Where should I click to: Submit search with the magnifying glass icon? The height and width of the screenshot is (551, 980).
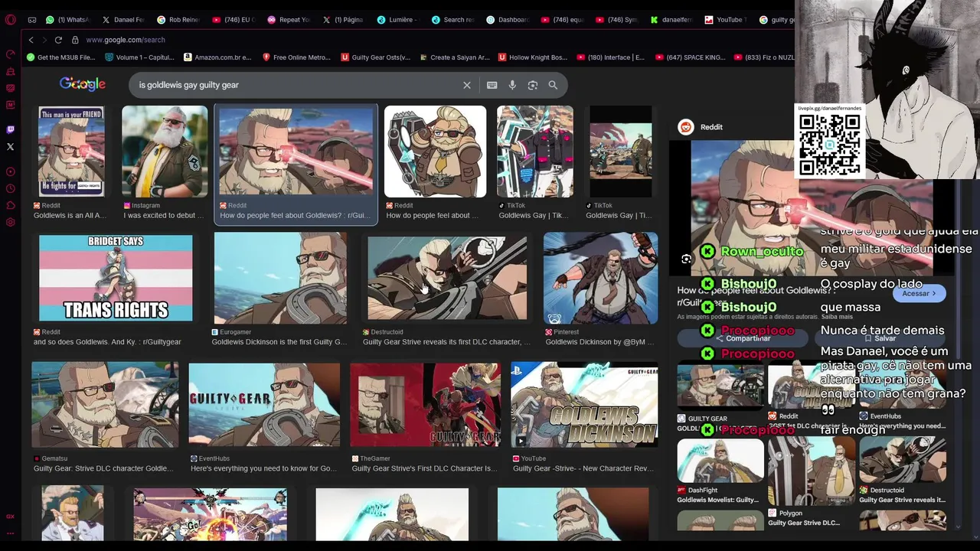(553, 85)
